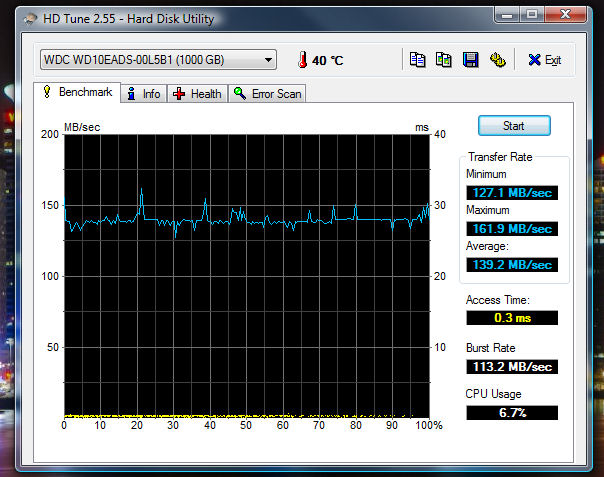Open the options wrench icon

coord(497,60)
